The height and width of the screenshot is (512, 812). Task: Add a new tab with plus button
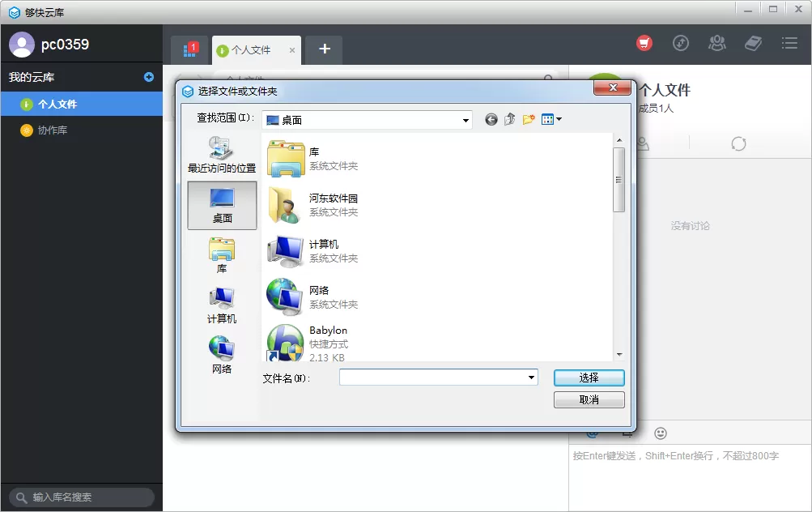(324, 49)
